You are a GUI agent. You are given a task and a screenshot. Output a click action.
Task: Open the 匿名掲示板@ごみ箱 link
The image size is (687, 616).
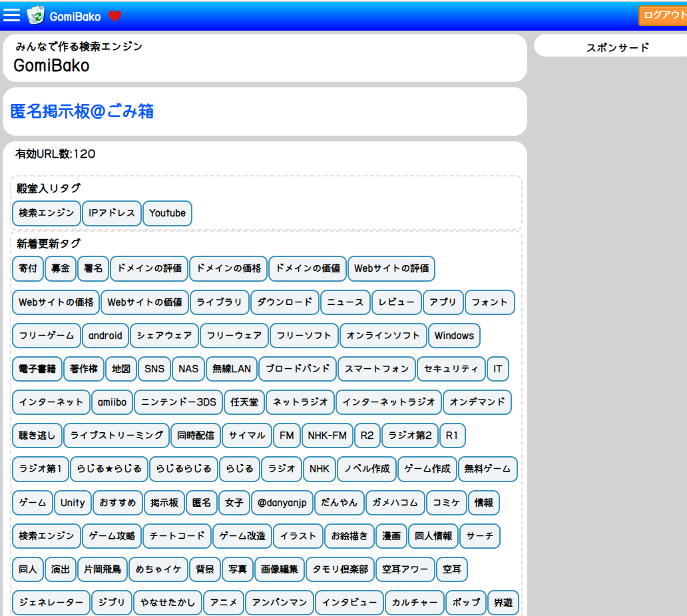pyautogui.click(x=82, y=111)
